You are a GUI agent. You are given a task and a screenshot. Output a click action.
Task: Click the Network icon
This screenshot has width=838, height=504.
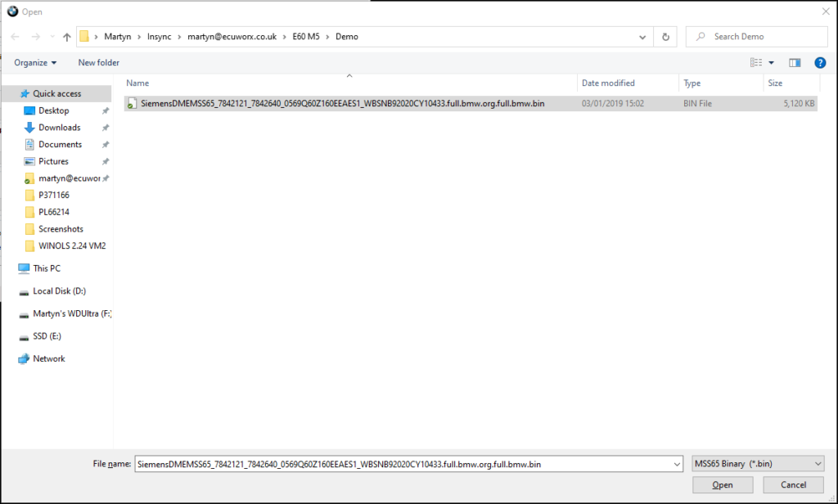24,358
